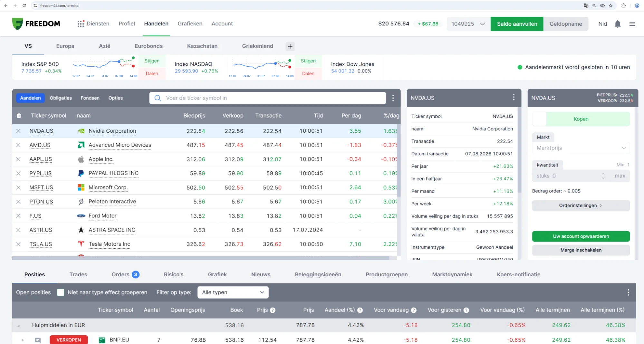Choose Dalen for Index S&P 500
Image resolution: width=644 pixels, height=344 pixels.
(152, 73)
